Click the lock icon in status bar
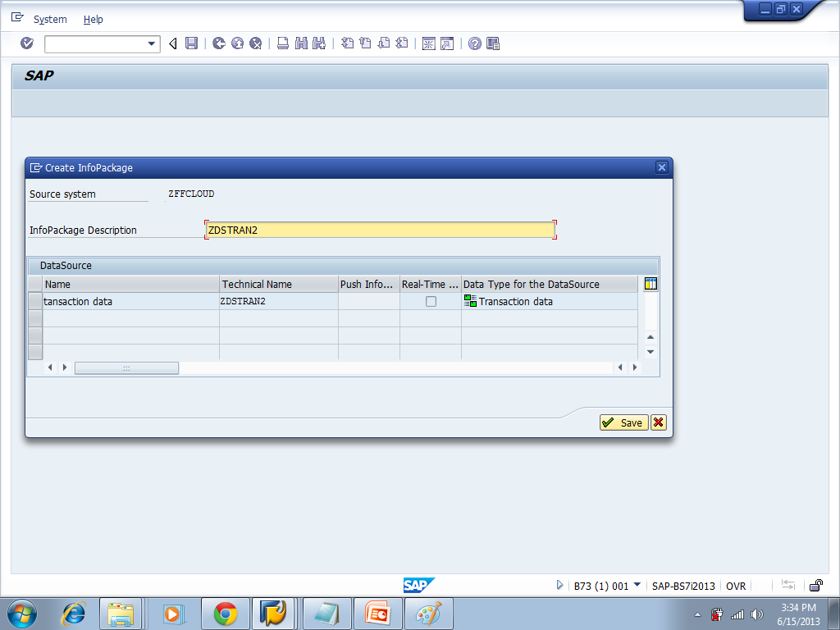840x630 pixels. tap(816, 585)
